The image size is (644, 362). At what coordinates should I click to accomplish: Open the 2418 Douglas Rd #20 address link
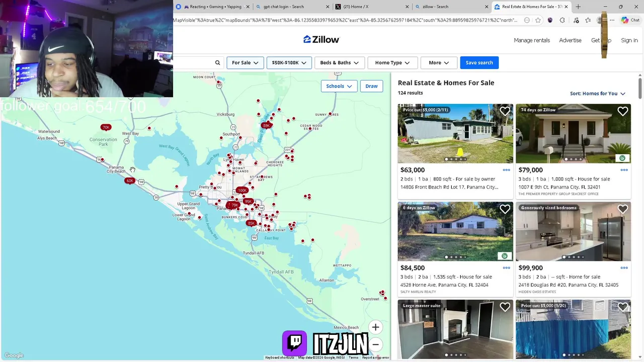pyautogui.click(x=569, y=285)
